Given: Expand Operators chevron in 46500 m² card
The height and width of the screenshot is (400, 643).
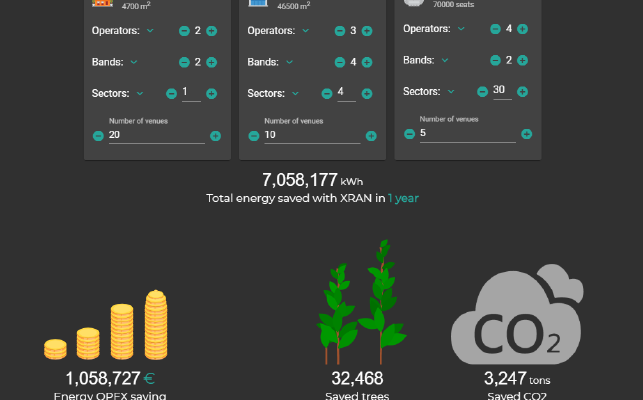Looking at the screenshot, I should click(306, 30).
